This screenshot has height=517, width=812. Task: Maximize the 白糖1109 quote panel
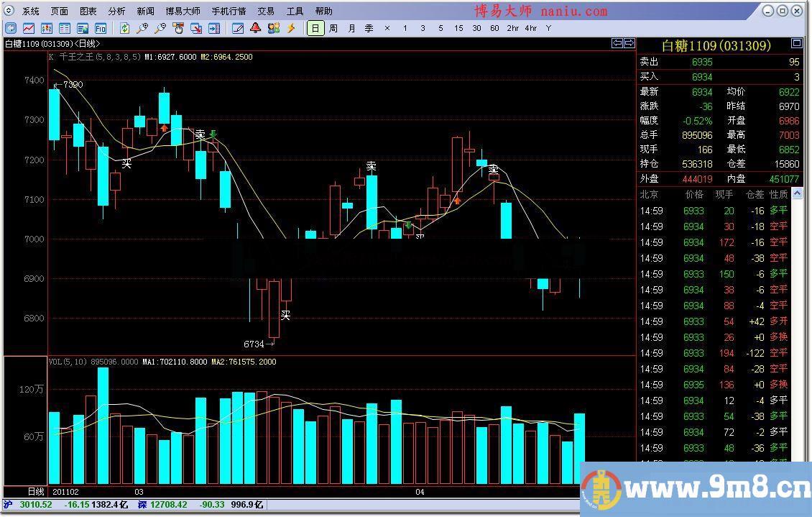(x=796, y=43)
